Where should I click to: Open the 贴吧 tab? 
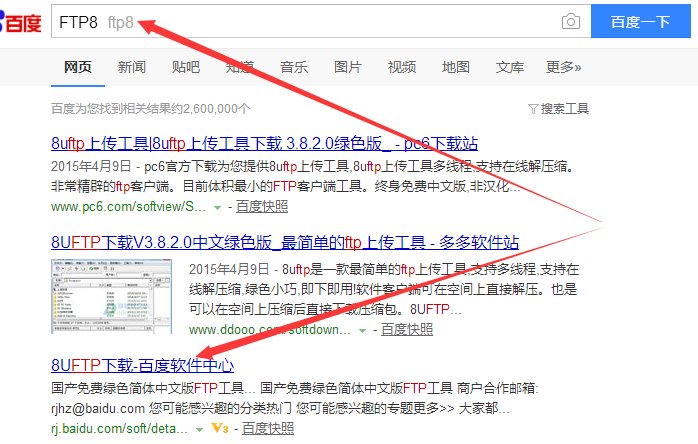pos(186,67)
